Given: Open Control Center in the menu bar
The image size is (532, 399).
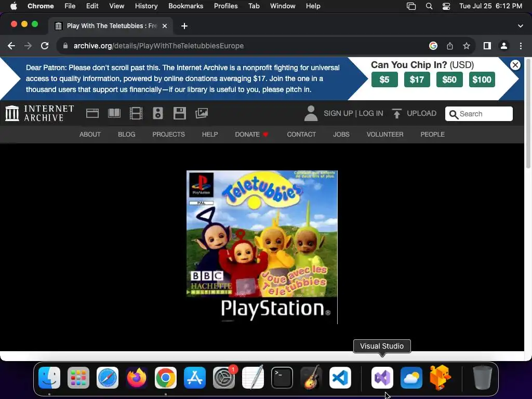Looking at the screenshot, I should point(446,6).
